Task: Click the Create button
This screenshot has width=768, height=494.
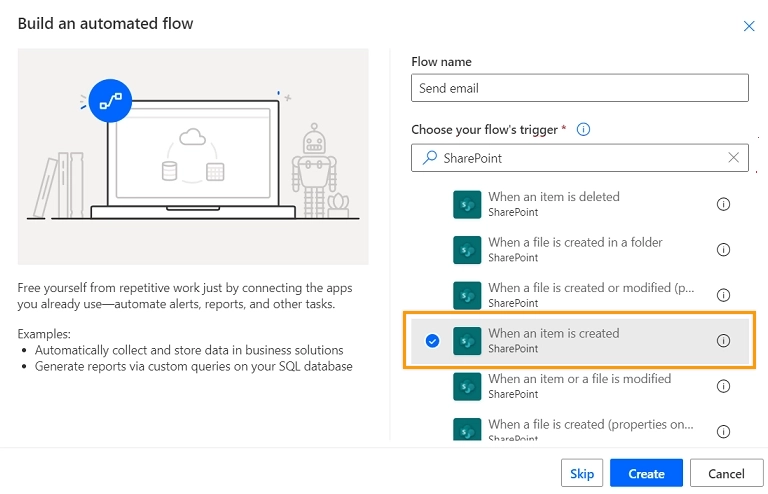Action: 646,473
